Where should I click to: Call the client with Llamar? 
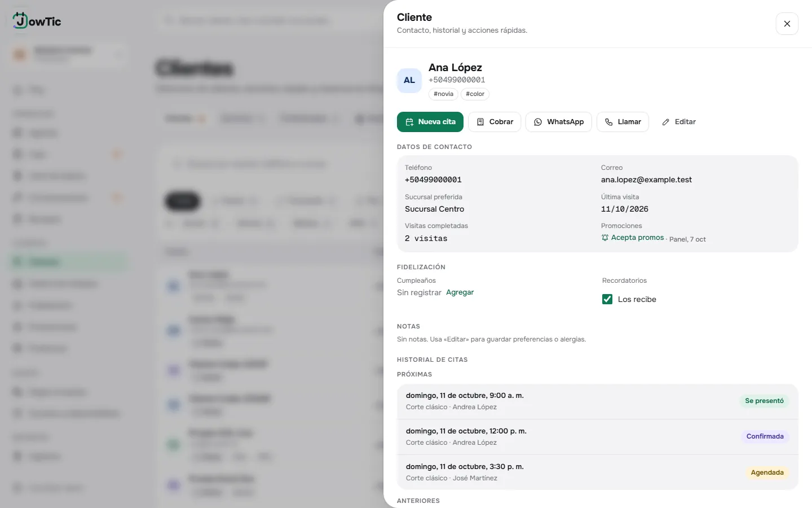coord(623,122)
